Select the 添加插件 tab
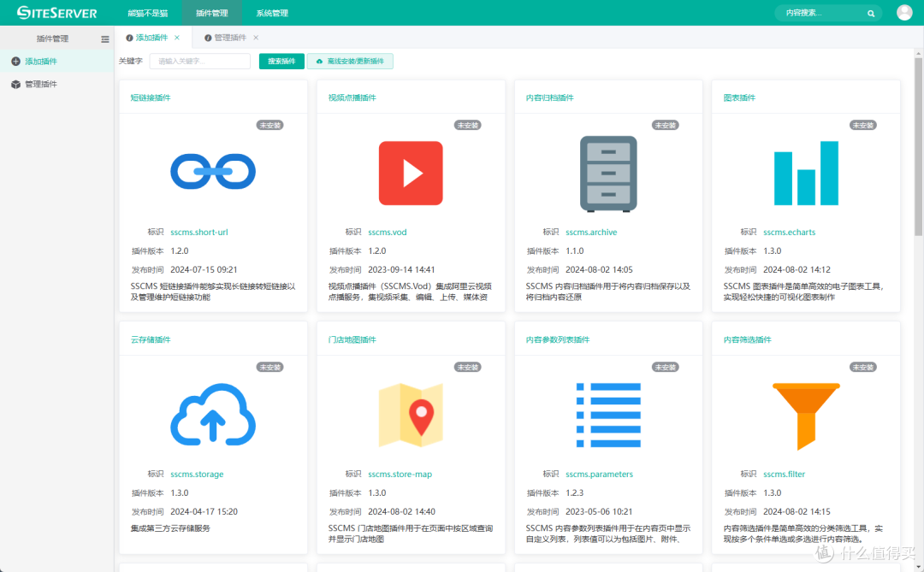 [151, 38]
